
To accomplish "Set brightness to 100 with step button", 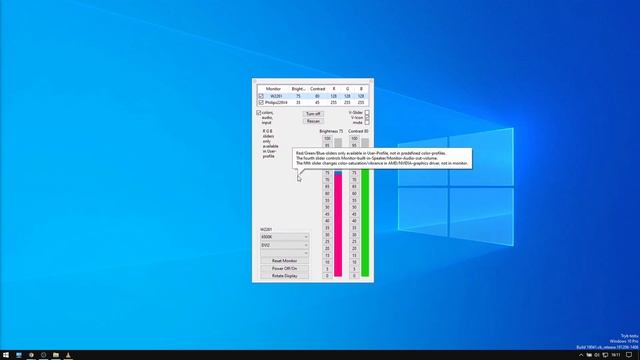I will pos(327,139).
